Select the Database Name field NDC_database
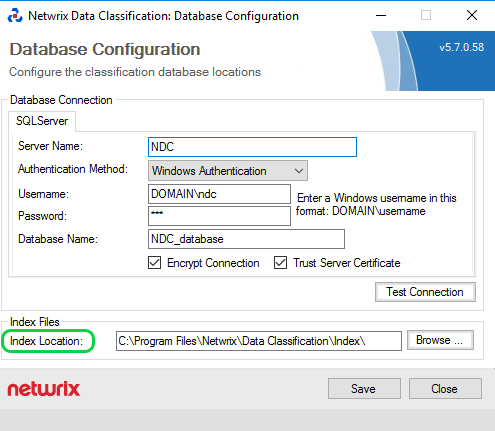 click(x=246, y=239)
